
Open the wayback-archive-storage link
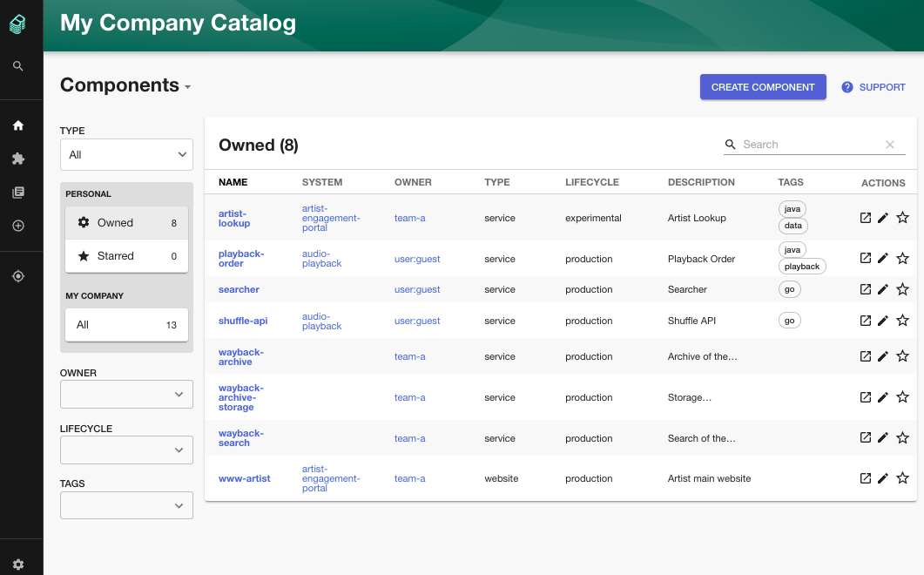[241, 397]
